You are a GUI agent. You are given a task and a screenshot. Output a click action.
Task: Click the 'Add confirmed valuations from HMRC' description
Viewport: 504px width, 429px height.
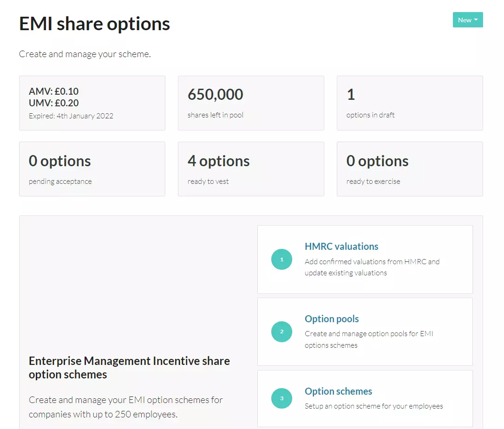tap(372, 267)
